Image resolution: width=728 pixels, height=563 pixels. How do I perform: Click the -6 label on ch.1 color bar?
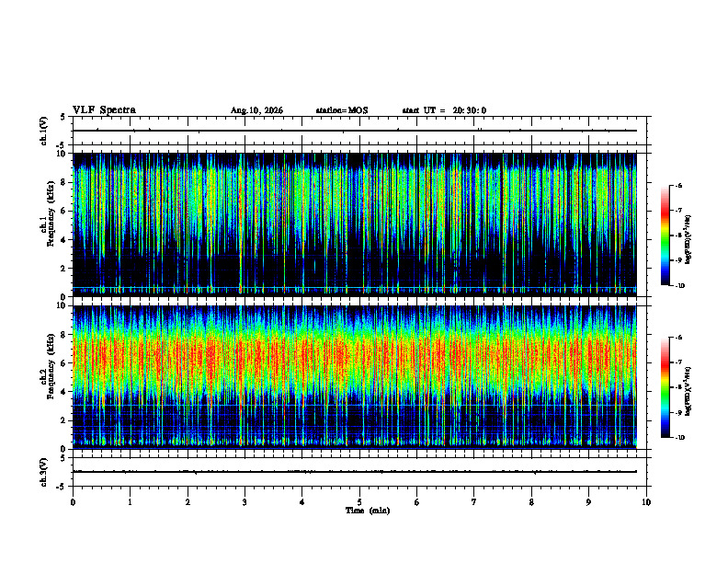(678, 185)
